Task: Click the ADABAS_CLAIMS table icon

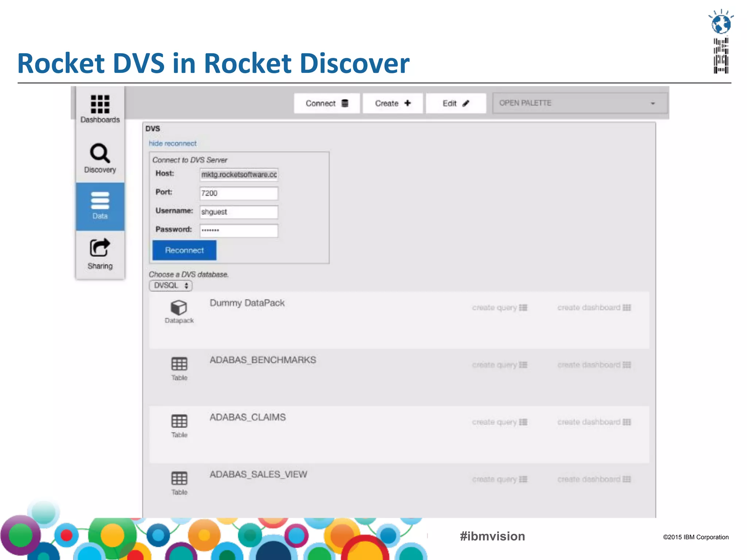Action: click(x=179, y=421)
